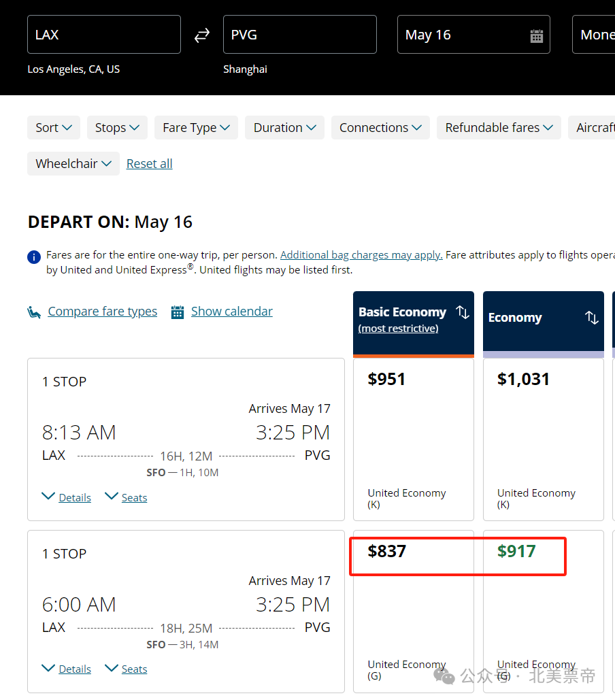Image resolution: width=615 pixels, height=700 pixels.
Task: Swap origin and destination airports icon
Action: pyautogui.click(x=202, y=35)
